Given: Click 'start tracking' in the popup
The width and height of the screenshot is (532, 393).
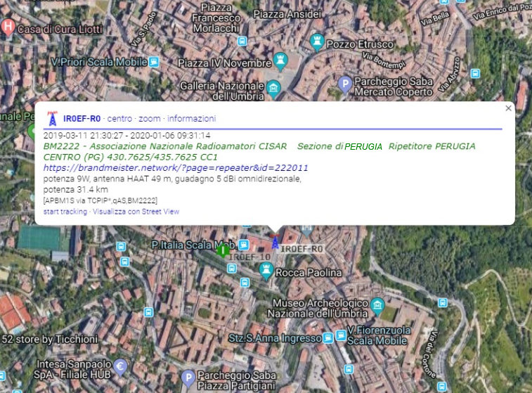Looking at the screenshot, I should [65, 211].
